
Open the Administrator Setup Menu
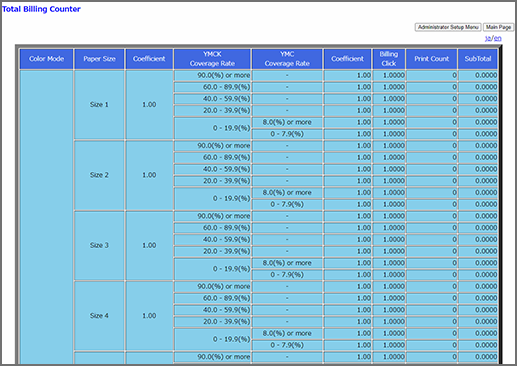click(448, 27)
